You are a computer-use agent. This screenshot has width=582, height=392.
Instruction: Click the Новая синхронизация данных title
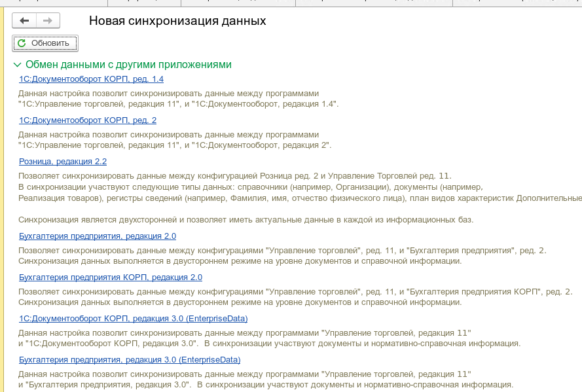pyautogui.click(x=177, y=21)
